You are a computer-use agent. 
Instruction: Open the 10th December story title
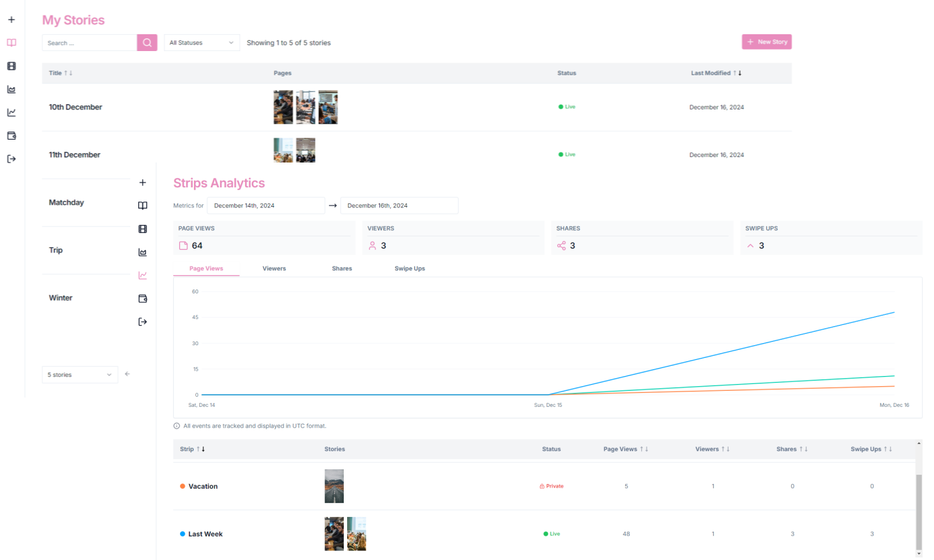coord(76,107)
